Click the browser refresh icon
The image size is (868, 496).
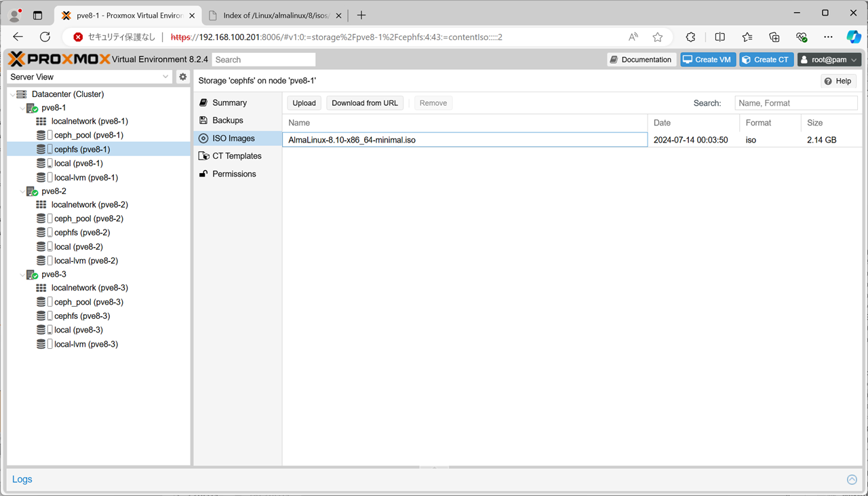(45, 37)
